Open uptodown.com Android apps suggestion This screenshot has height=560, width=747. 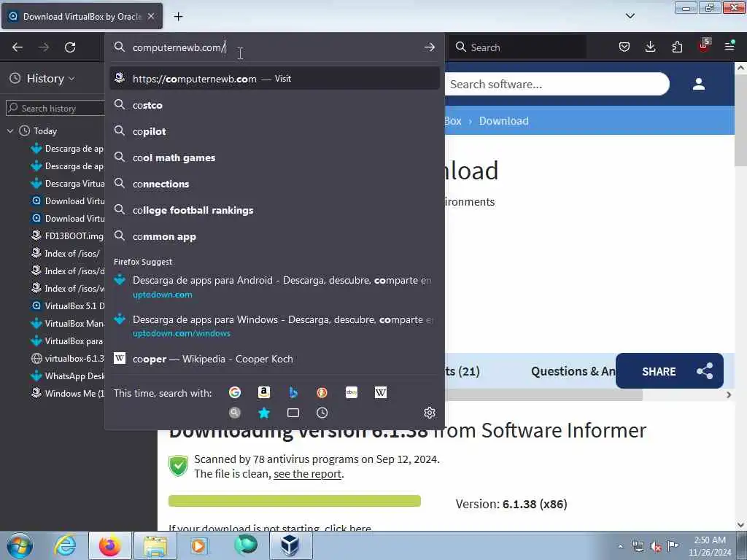point(275,287)
